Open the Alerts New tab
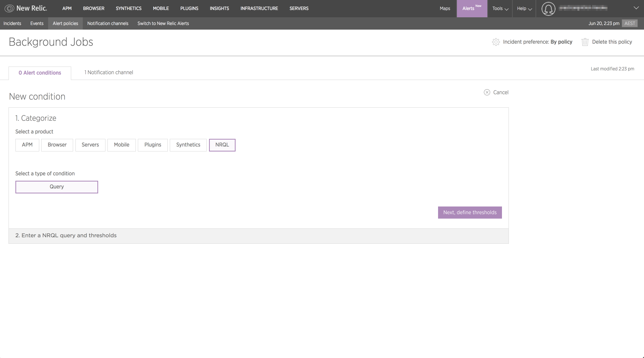The width and height of the screenshot is (644, 358). (x=472, y=8)
